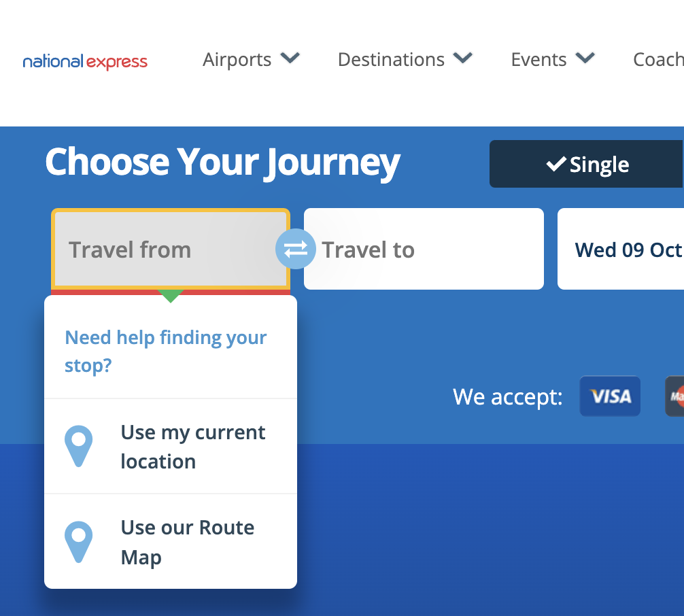Click "Need help finding your stop?" link
Image resolution: width=684 pixels, height=616 pixels.
165,352
